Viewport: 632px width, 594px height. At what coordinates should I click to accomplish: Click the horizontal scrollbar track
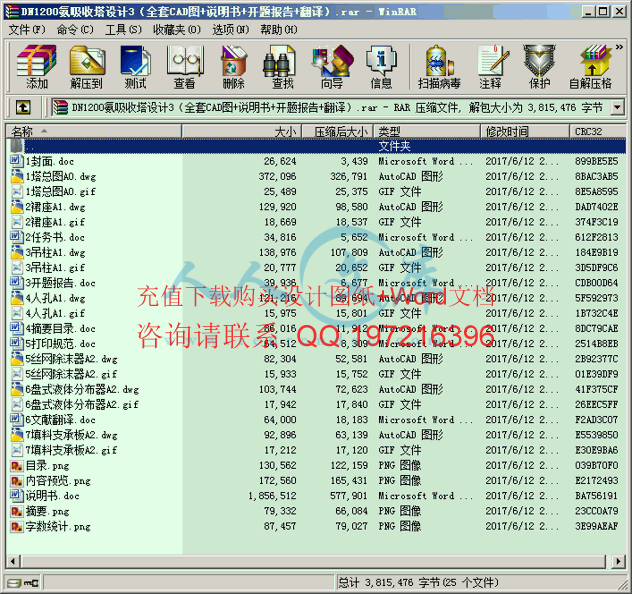tap(314, 561)
